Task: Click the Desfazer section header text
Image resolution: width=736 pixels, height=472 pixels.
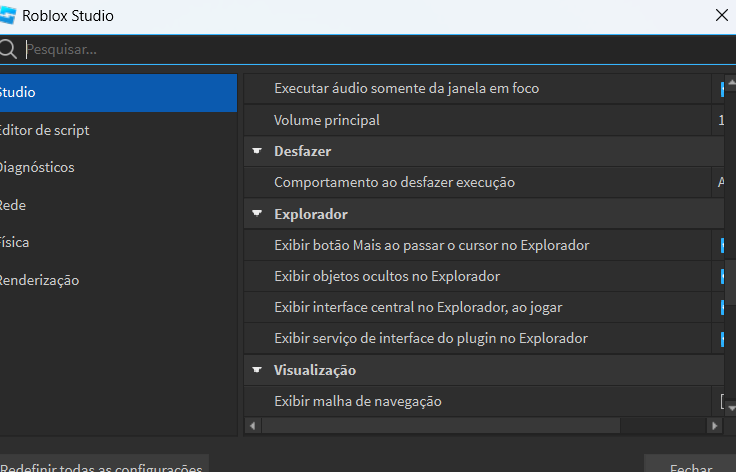Action: point(302,151)
